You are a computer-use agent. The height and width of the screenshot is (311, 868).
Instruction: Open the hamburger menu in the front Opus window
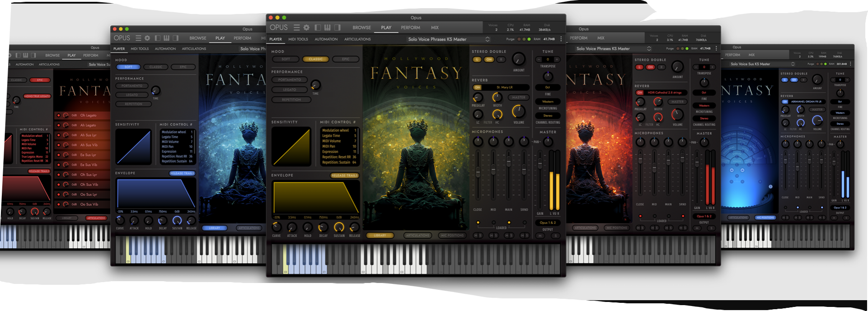(x=296, y=28)
